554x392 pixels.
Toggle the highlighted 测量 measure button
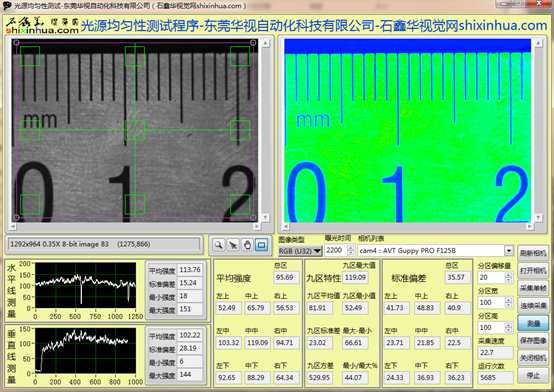tap(533, 323)
